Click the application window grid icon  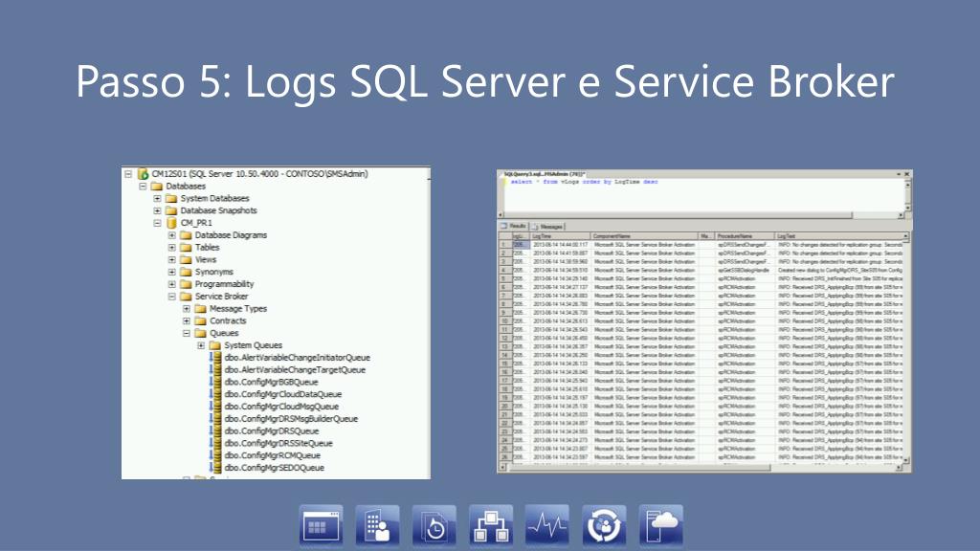click(x=322, y=525)
